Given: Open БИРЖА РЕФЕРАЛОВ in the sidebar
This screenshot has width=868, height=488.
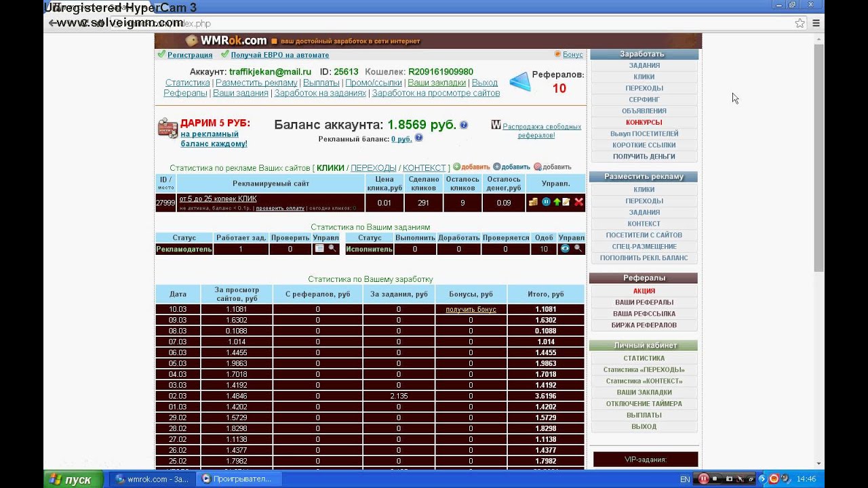Looking at the screenshot, I should (x=644, y=325).
